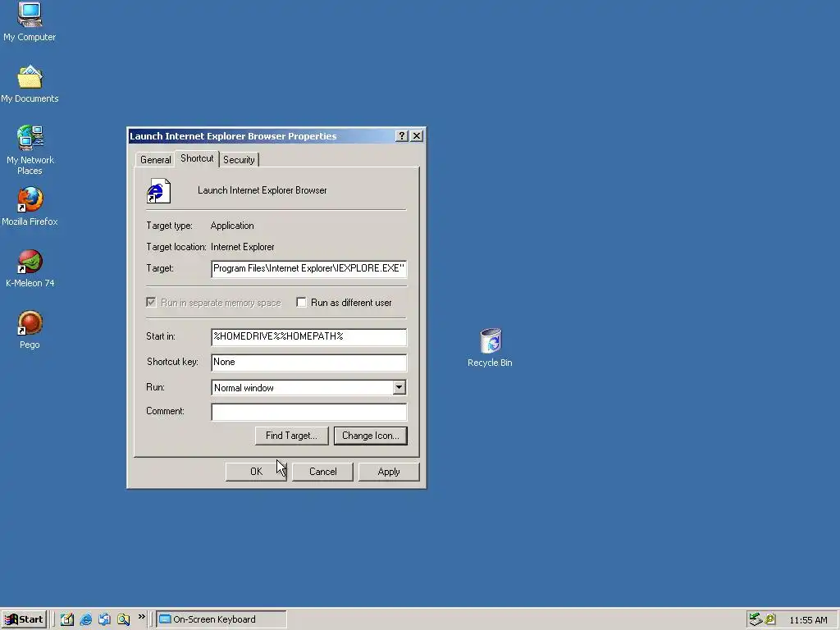Image resolution: width=840 pixels, height=630 pixels.
Task: Open My Computer desktop icon
Action: [x=30, y=21]
